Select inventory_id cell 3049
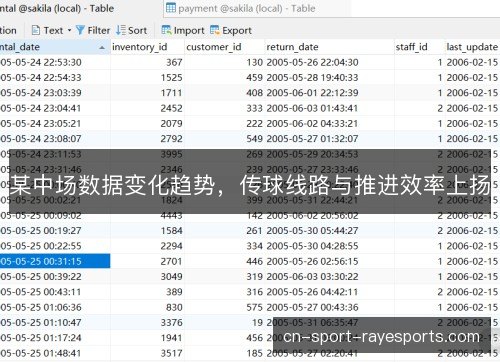Image resolution: width=500 pixels, height=362 pixels. click(x=147, y=277)
